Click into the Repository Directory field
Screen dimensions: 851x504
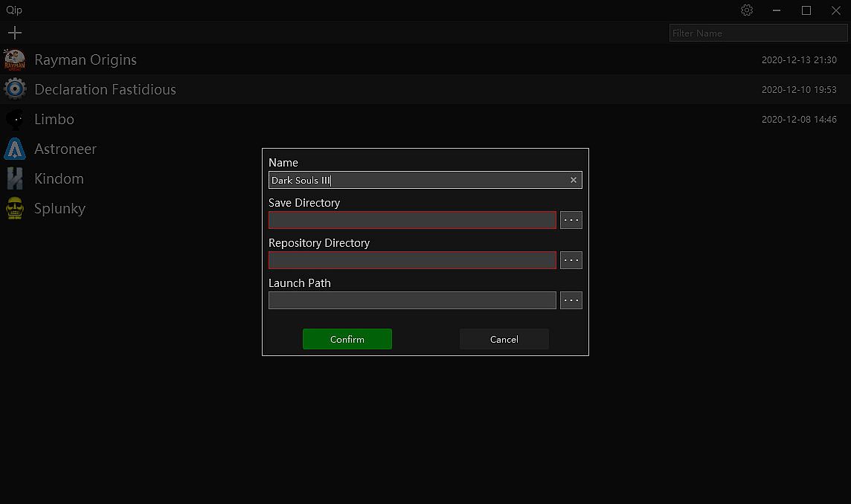point(412,260)
